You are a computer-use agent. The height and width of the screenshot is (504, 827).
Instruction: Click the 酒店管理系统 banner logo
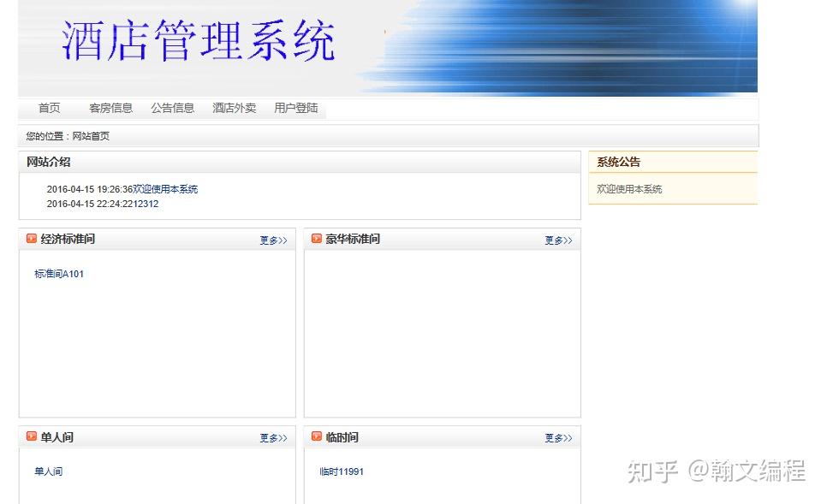point(197,42)
